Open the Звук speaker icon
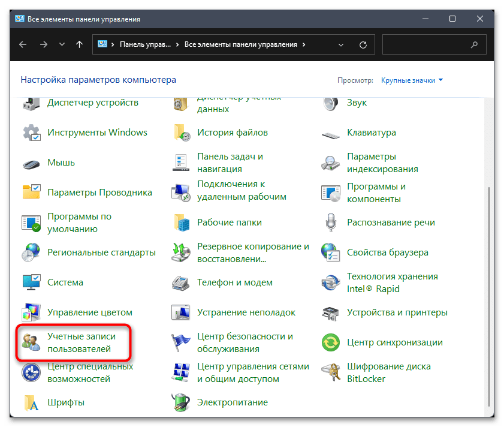 (331, 104)
